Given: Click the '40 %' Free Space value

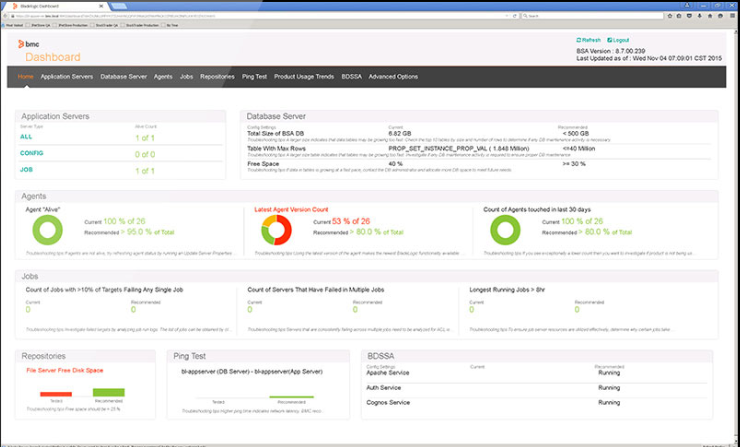Looking at the screenshot, I should (x=395, y=164).
